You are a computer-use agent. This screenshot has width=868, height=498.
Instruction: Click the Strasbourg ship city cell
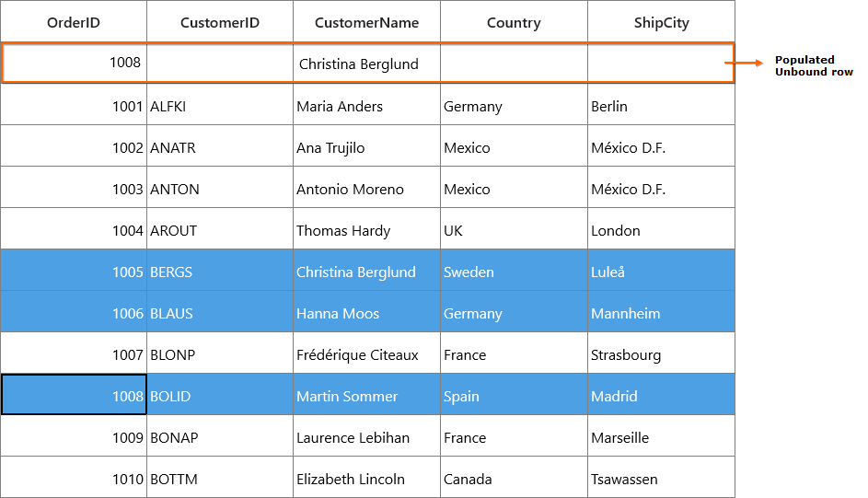point(661,353)
